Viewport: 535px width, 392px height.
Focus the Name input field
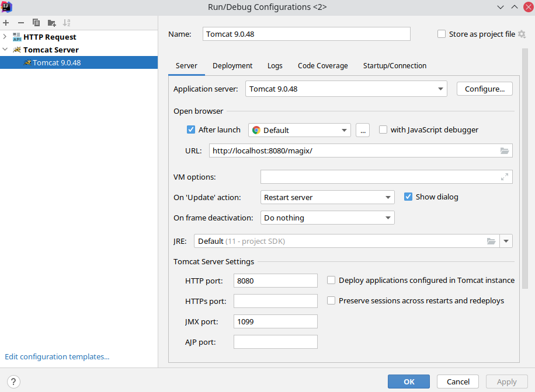[x=307, y=34]
